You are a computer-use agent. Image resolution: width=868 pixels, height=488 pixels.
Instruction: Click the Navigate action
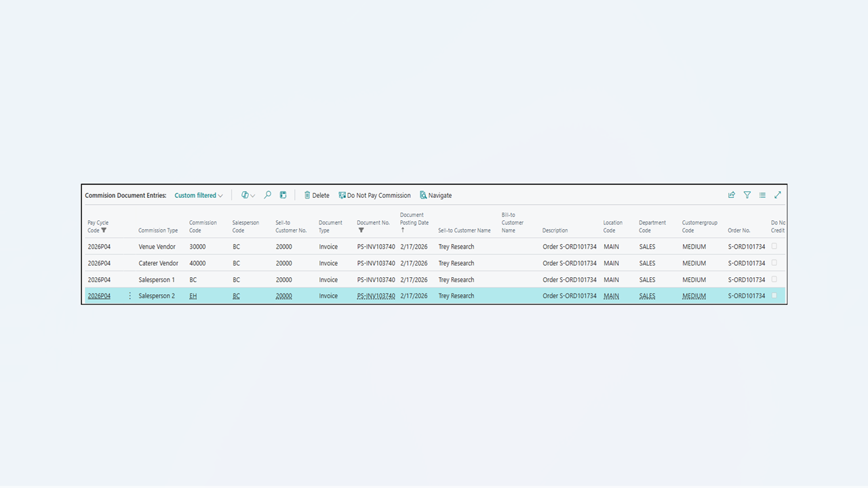coord(435,195)
